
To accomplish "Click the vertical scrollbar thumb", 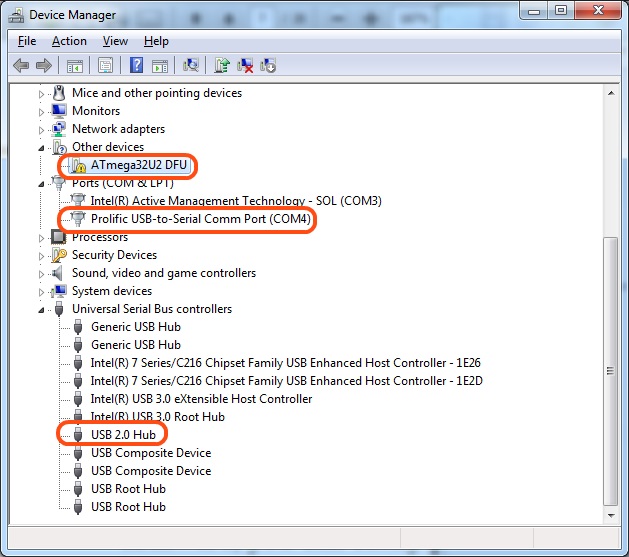I will coord(611,371).
